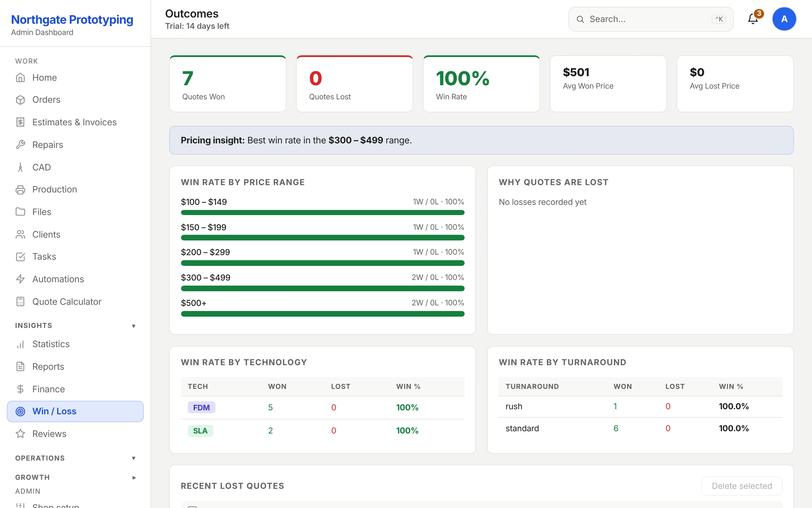
Task: Click the Delete selected button
Action: 742,486
